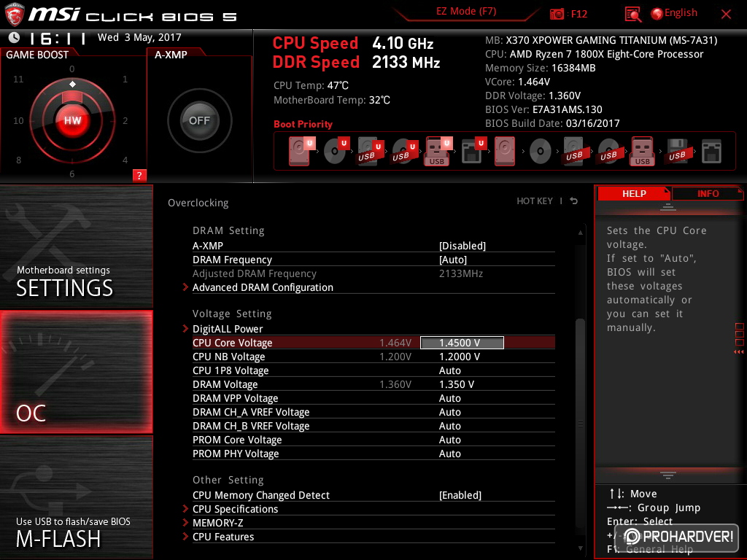Click the scroll-up arrow of settings list
This screenshot has height=560, width=747.
580,233
